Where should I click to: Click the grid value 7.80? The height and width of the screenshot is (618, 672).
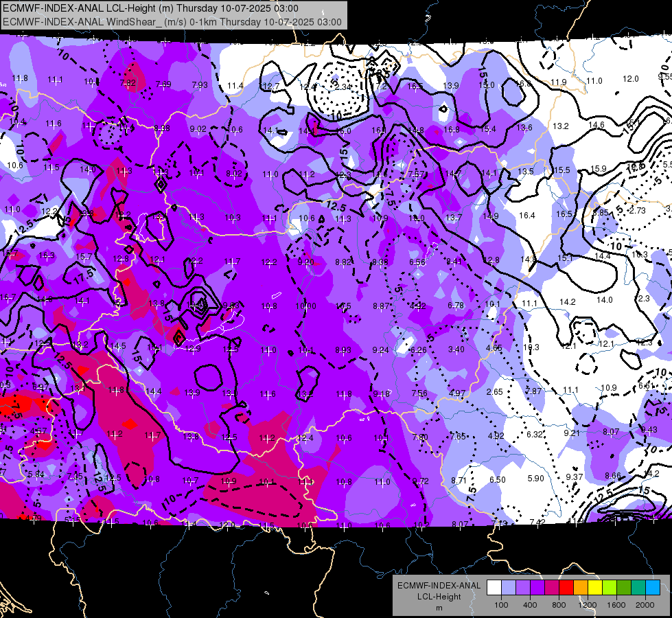tap(420, 437)
